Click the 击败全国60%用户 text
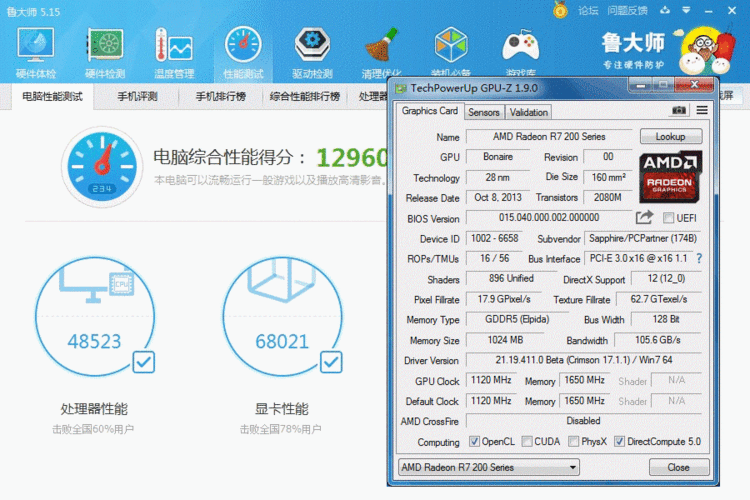Image resolution: width=750 pixels, height=500 pixels. [93, 430]
